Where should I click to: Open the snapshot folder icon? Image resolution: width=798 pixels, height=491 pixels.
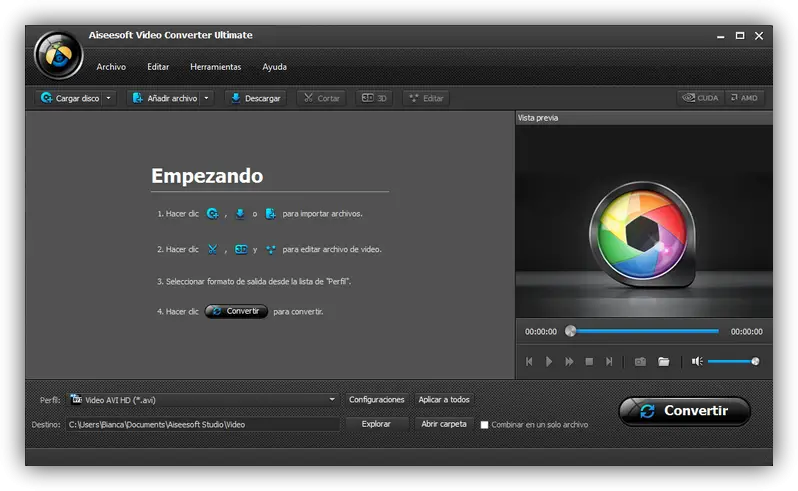[x=663, y=361]
